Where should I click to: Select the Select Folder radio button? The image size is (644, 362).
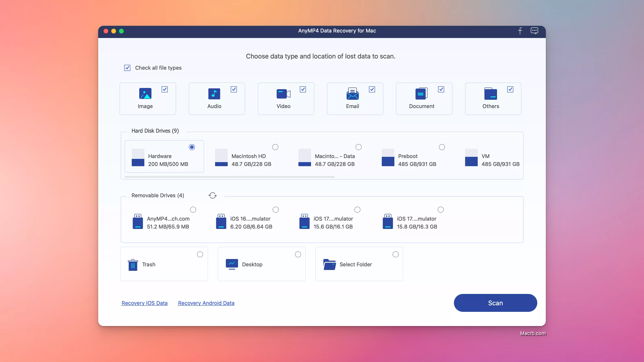pyautogui.click(x=396, y=254)
